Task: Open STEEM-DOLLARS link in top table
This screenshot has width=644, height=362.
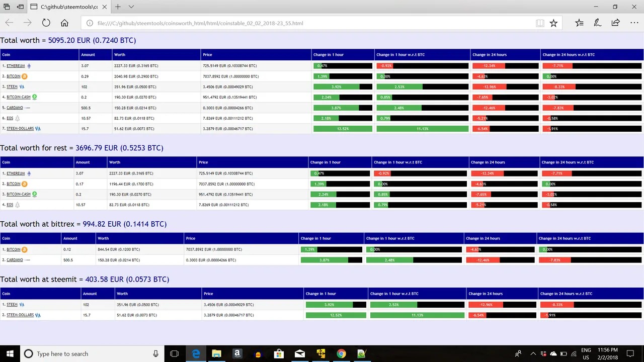Action: pos(20,129)
